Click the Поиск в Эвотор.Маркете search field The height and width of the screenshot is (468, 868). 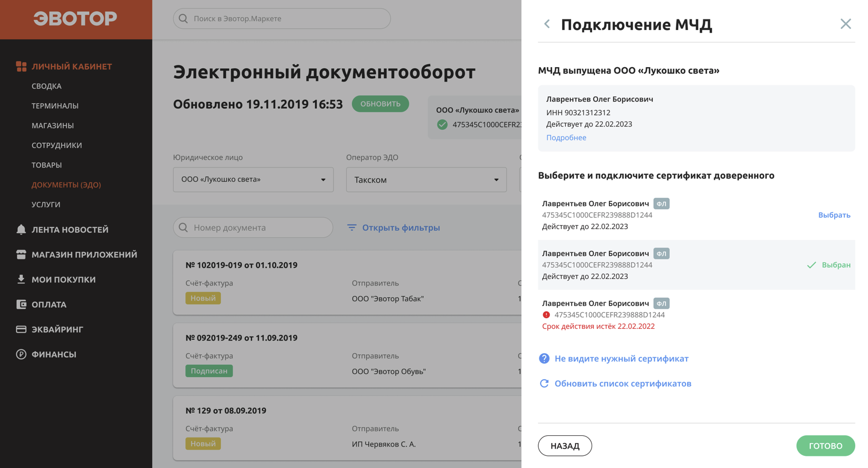(x=282, y=19)
